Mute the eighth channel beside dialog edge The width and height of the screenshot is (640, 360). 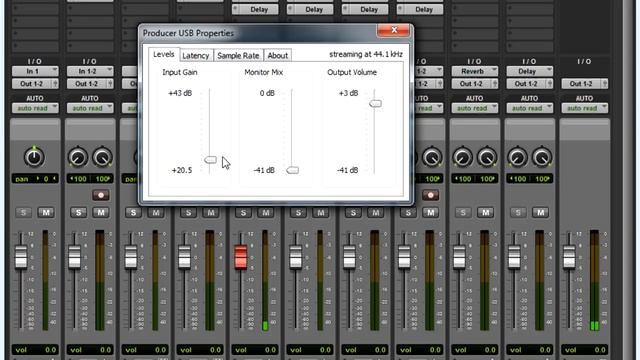pyautogui.click(x=430, y=213)
